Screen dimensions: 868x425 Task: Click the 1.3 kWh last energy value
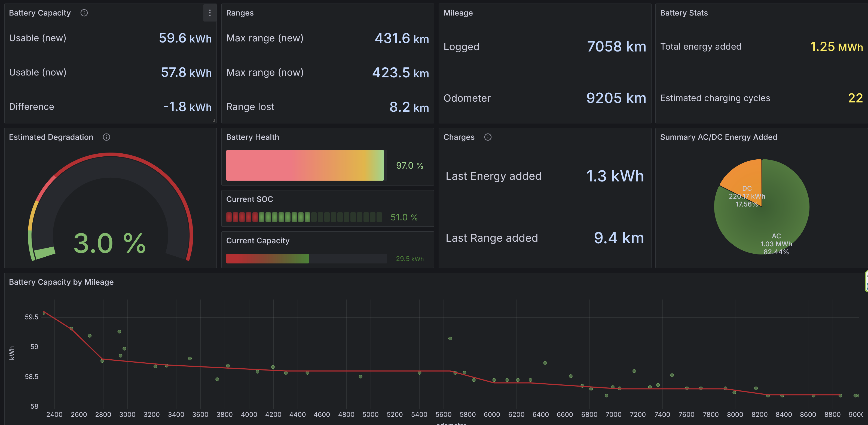pos(615,176)
